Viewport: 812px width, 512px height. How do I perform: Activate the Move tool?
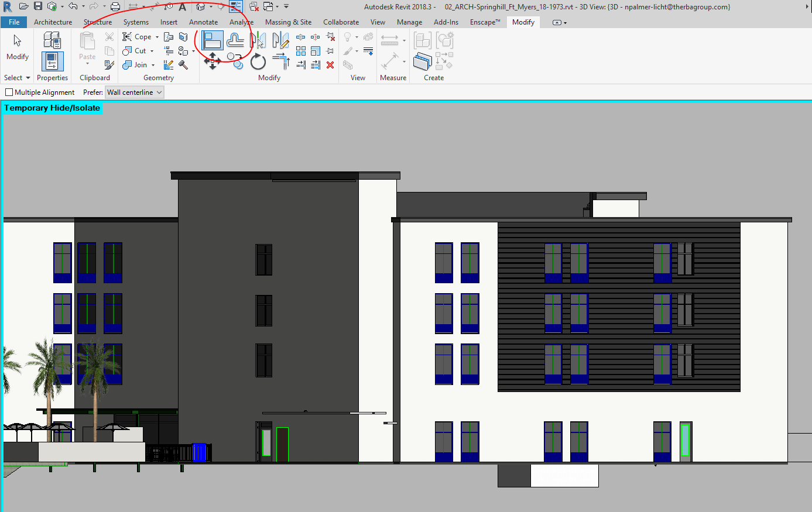pyautogui.click(x=213, y=61)
